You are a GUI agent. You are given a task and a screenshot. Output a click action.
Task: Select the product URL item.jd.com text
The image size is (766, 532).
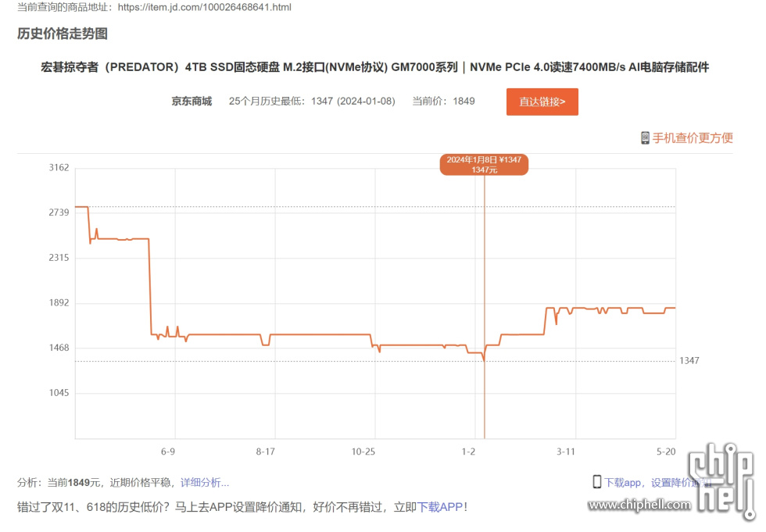click(x=204, y=7)
